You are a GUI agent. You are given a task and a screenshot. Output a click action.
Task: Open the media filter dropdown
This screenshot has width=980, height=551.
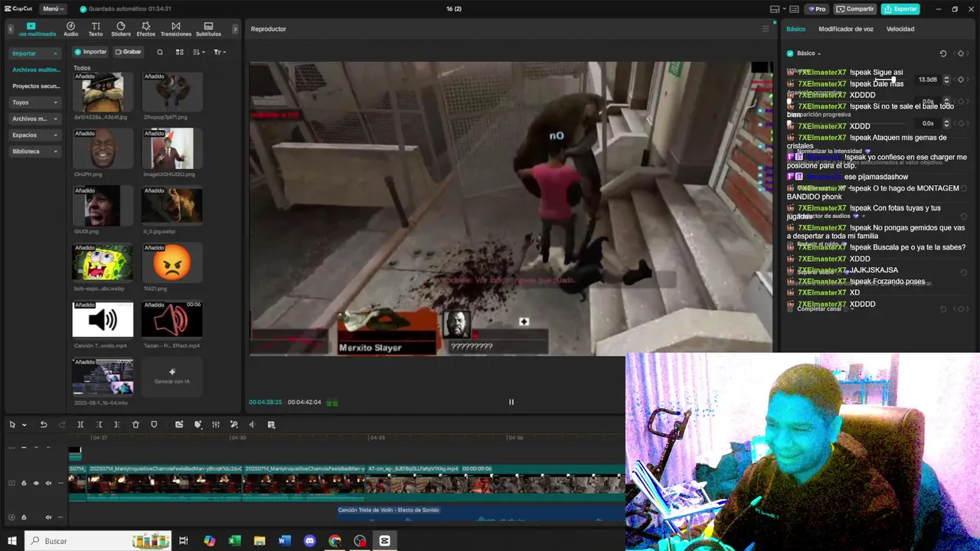[219, 52]
